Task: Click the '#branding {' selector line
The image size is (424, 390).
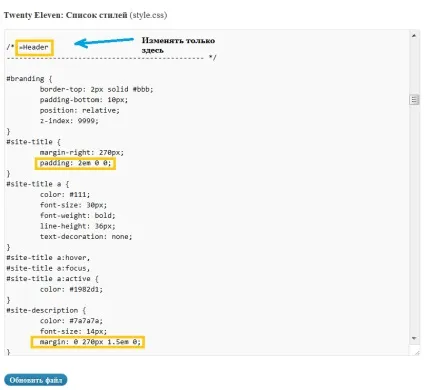Action: tap(29, 79)
